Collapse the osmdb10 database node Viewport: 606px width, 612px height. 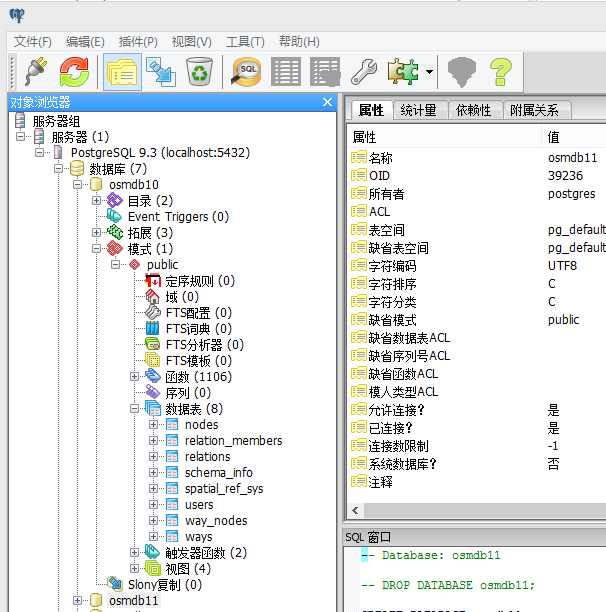(x=77, y=184)
